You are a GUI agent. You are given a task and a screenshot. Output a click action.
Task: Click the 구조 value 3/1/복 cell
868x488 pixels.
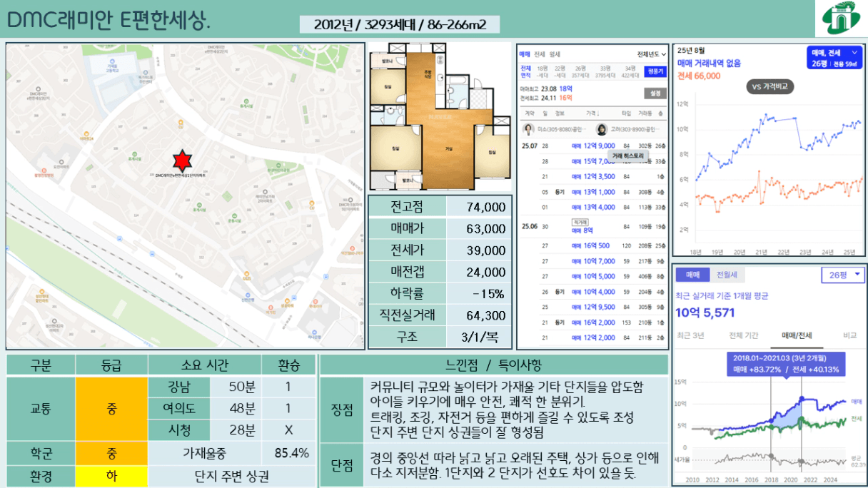click(480, 337)
